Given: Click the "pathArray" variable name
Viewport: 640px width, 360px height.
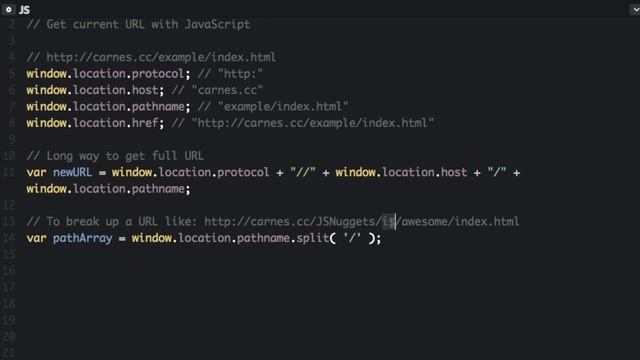Looking at the screenshot, I should pyautogui.click(x=82, y=238).
